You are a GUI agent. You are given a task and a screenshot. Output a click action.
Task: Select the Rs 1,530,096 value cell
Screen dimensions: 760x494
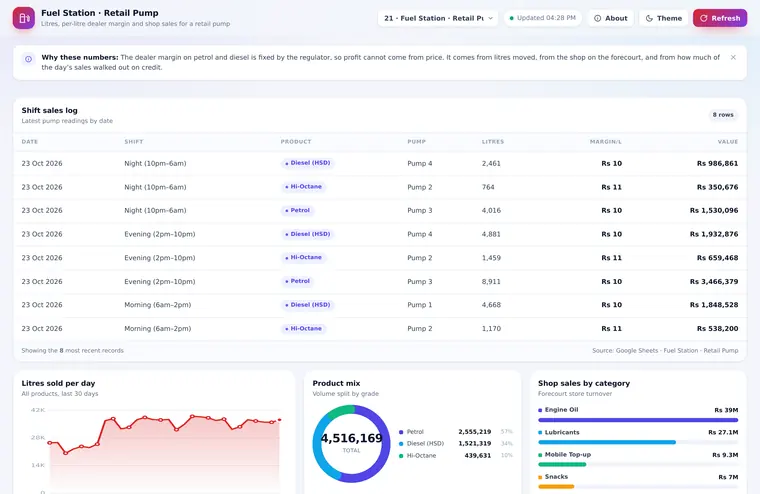coord(714,210)
